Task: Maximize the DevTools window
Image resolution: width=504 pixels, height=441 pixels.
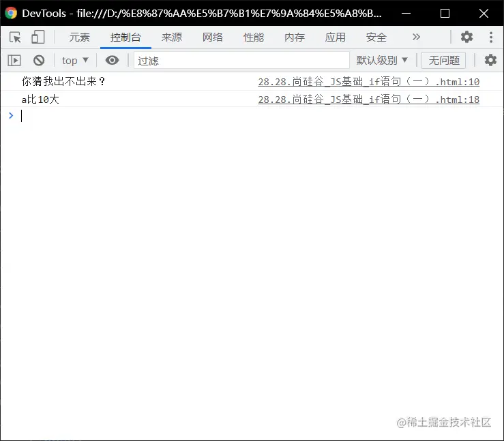Action: click(445, 13)
